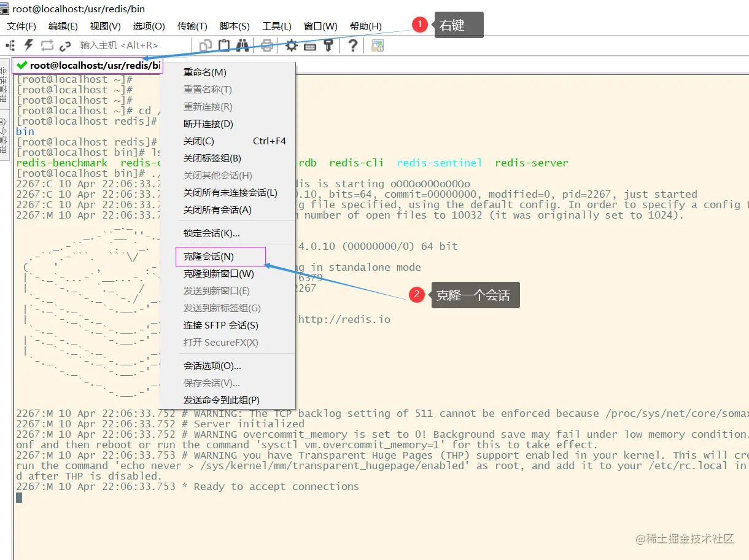The height and width of the screenshot is (560, 749).
Task: Click the redis-sentinel file name in terminal
Action: pyautogui.click(x=440, y=163)
